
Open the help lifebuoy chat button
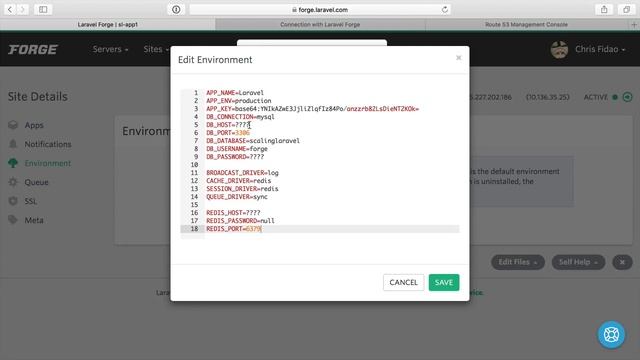click(611, 335)
